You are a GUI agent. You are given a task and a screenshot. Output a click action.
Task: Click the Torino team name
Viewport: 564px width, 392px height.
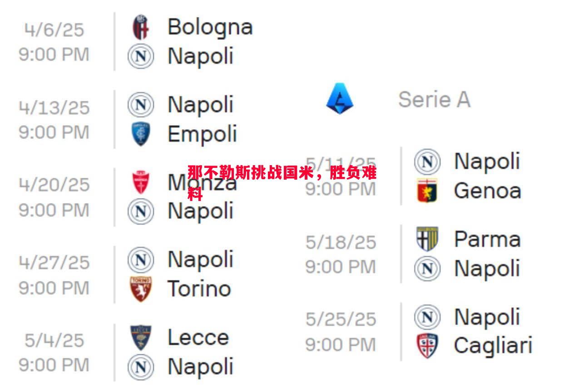199,289
